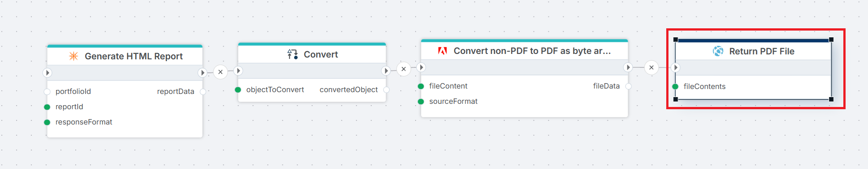Click the responseFormat label
Screen dimensions: 868x169
[84, 122]
